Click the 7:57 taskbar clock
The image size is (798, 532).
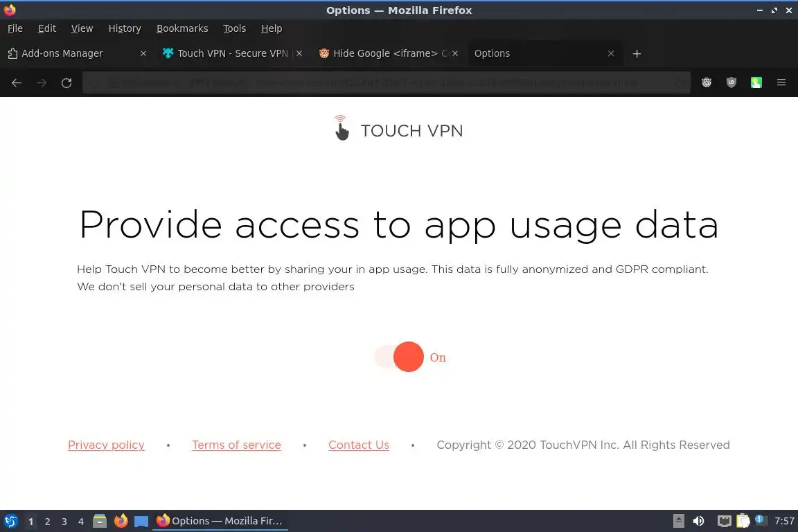pos(784,521)
